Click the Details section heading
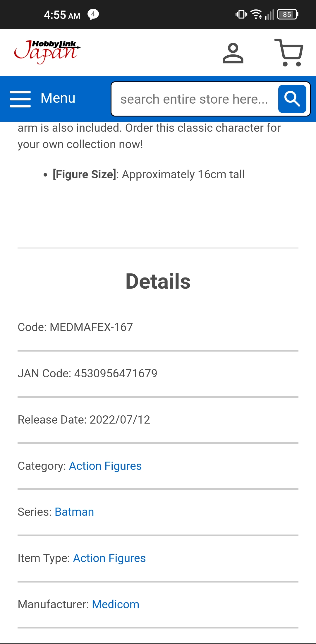316x644 pixels. point(158,281)
